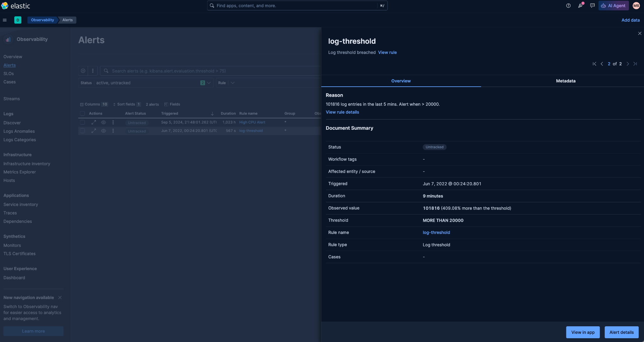Toggle eye icon for log-threshold row
This screenshot has width=644, height=342.
pos(103,131)
